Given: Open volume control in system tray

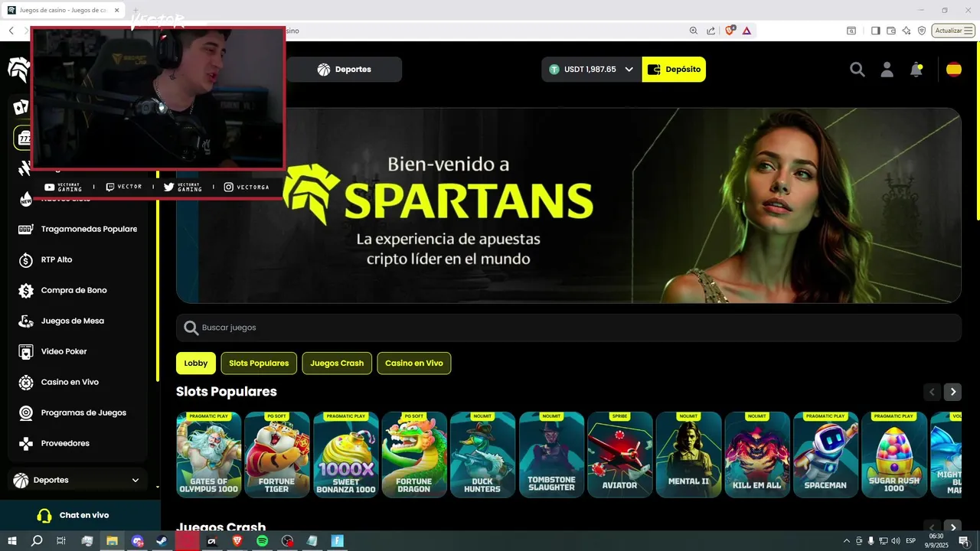Looking at the screenshot, I should 895,541.
